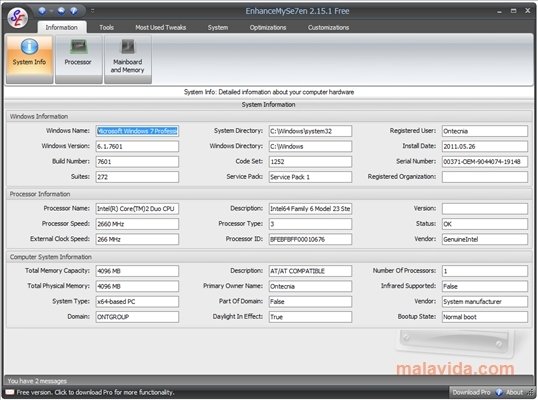Maximize the EnhanceMySe7en window

tap(514, 11)
